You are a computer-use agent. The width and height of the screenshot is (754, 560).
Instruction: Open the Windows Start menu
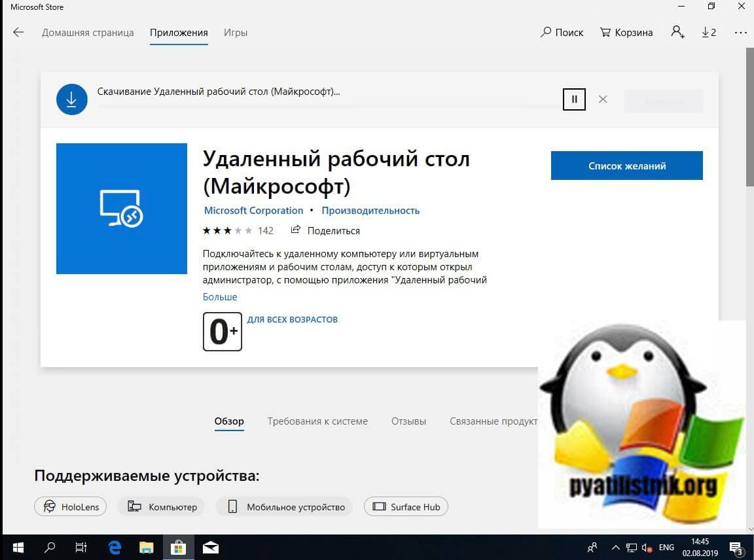pos(18,548)
